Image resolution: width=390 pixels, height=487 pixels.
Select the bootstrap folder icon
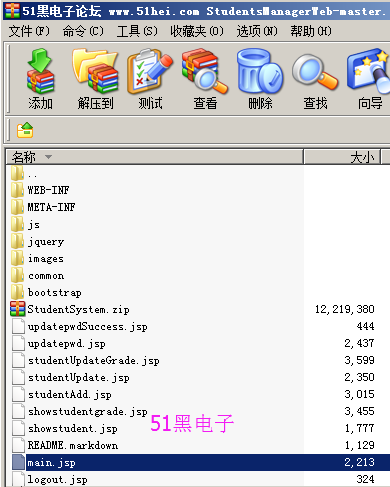[17, 292]
